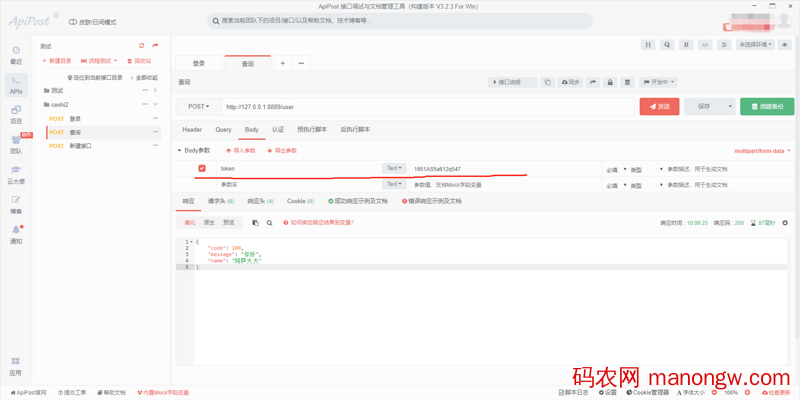This screenshot has width=800, height=400.
Task: Open the POST method dropdown
Action: [x=199, y=107]
